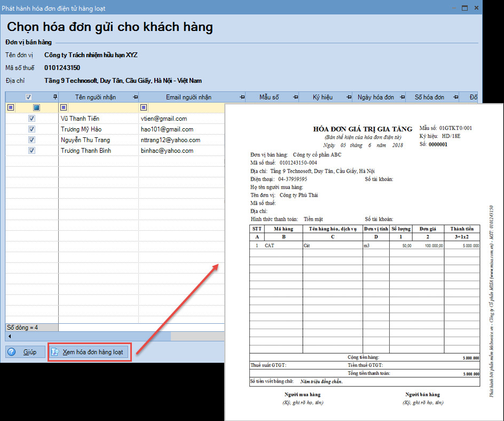Image resolution: width=504 pixels, height=421 pixels.
Task: Uncheck the row for Vũ Thanh Tiến
Action: pos(31,118)
